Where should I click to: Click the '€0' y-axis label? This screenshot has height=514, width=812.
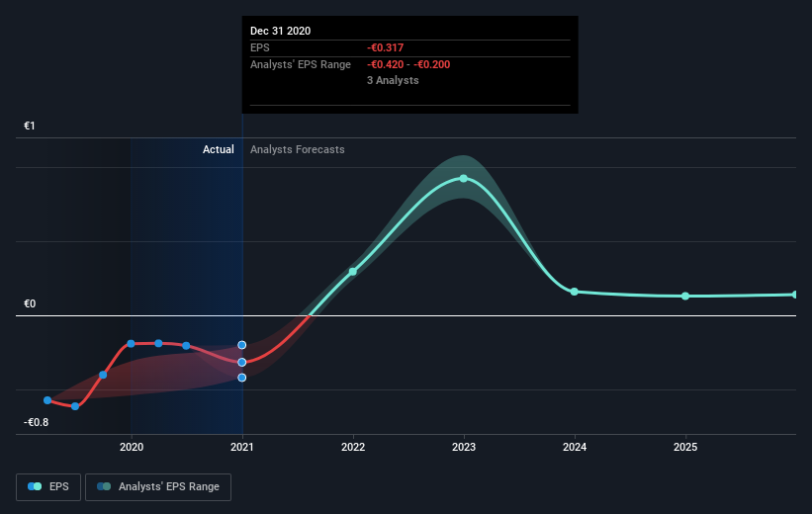click(30, 303)
